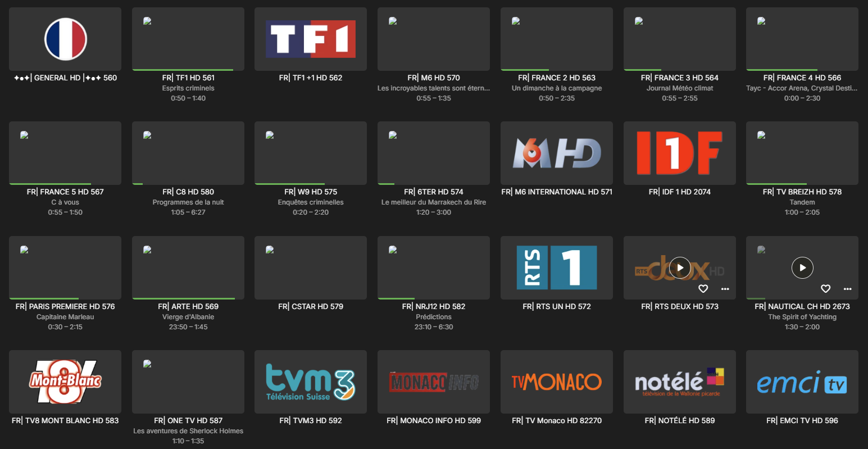Screen dimensions: 868x449
Task: Select the FR| NOTÉLÉ HD 589 title
Action: tap(680, 420)
